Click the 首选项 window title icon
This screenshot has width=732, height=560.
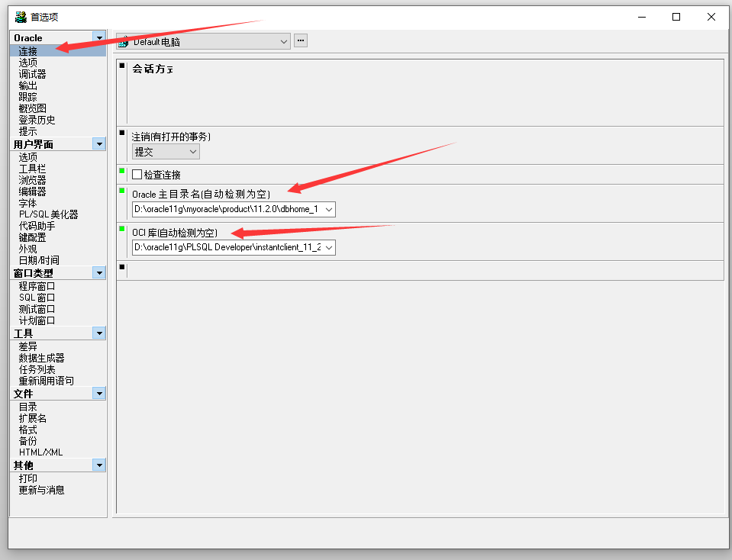(21, 18)
